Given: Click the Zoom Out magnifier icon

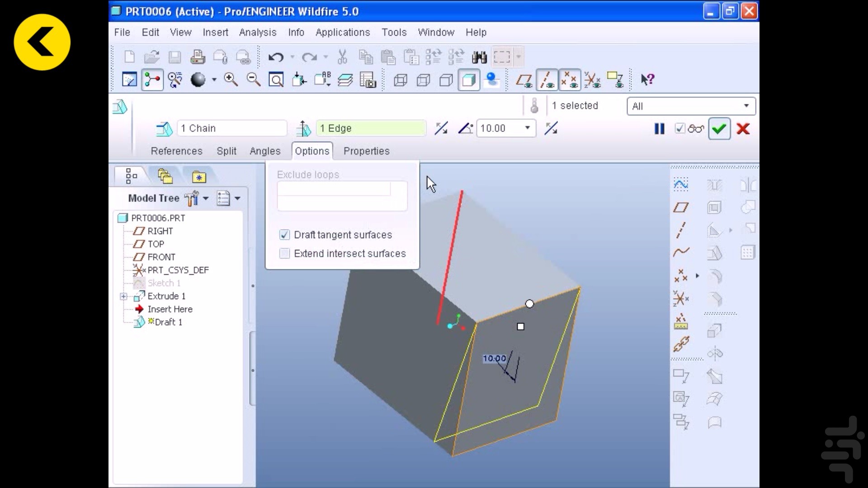Looking at the screenshot, I should coord(254,80).
